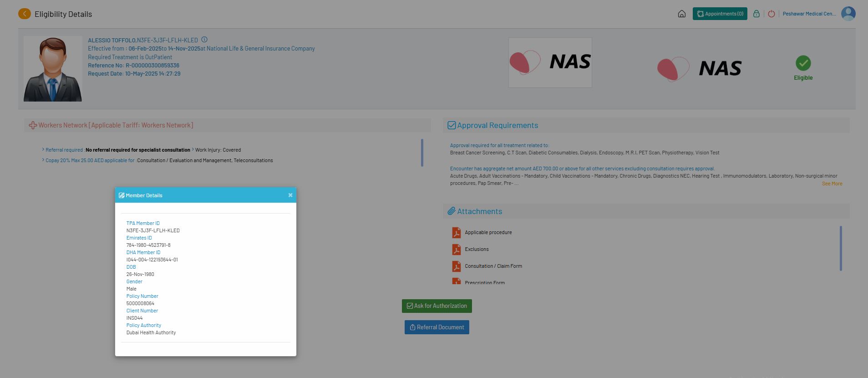Screen dimensions: 868x378
Task: Click the Request Date: 10-May-2025 14:27:29 text
Action: click(x=134, y=73)
